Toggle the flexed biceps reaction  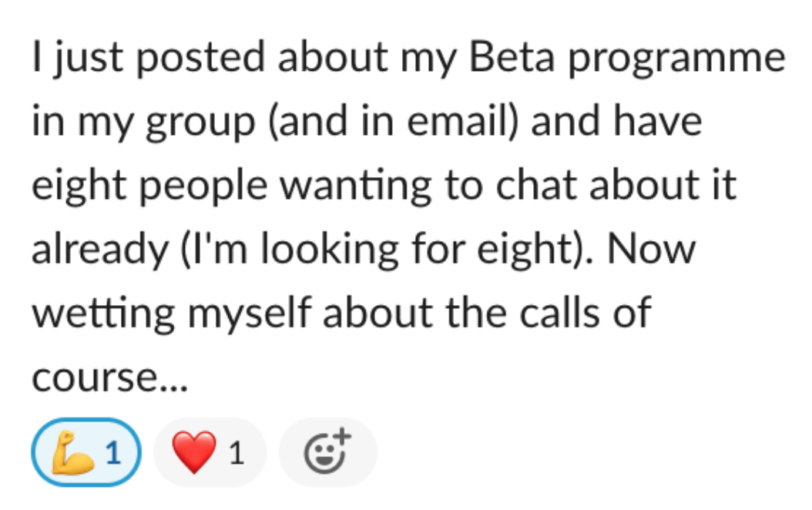click(x=87, y=452)
